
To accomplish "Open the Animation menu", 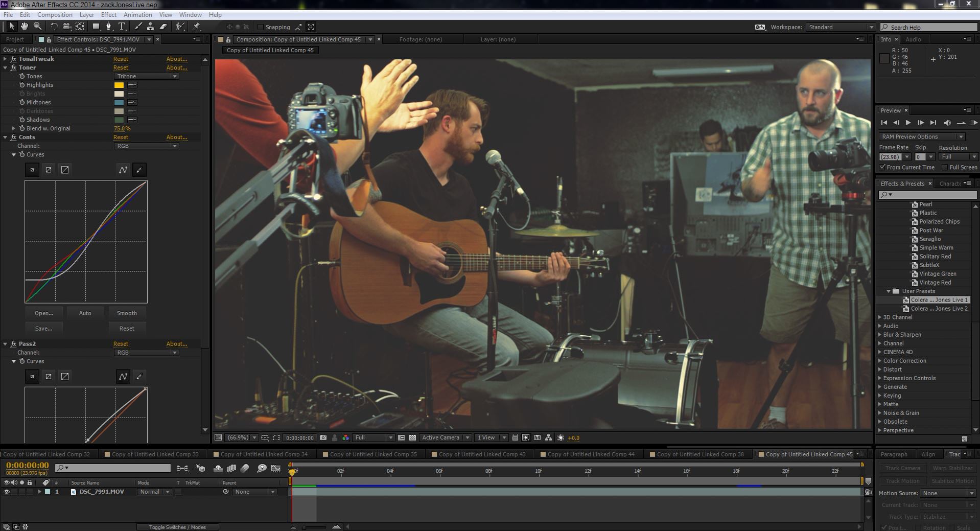I will 138,15.
